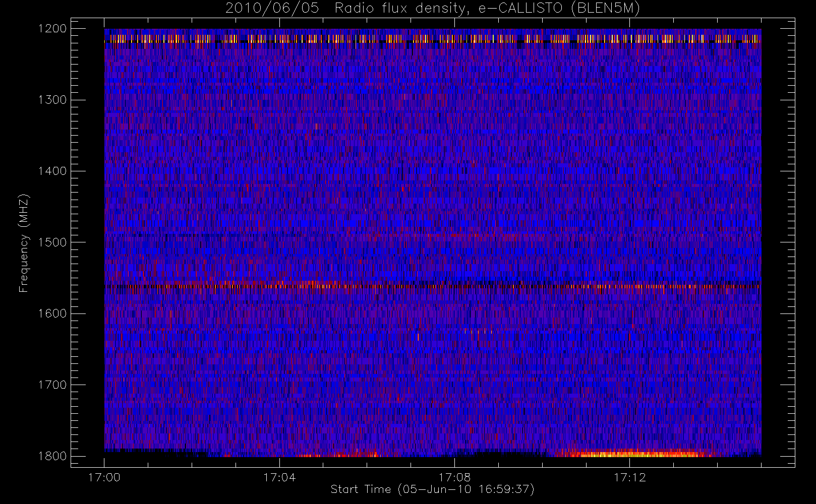816x504 pixels.
Task: Click the 1200 frequency tick label
Action: click(52, 29)
